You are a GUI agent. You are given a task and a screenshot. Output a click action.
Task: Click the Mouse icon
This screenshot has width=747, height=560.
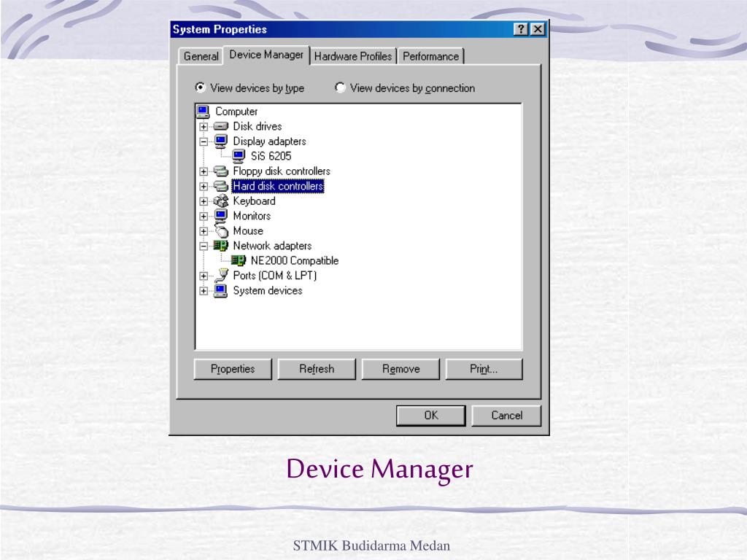click(x=221, y=230)
